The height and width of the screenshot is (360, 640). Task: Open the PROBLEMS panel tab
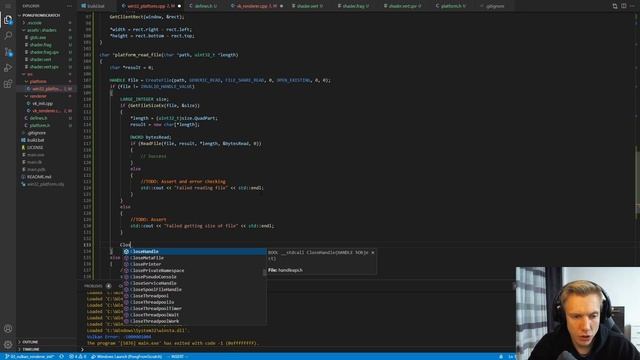[x=97, y=286]
